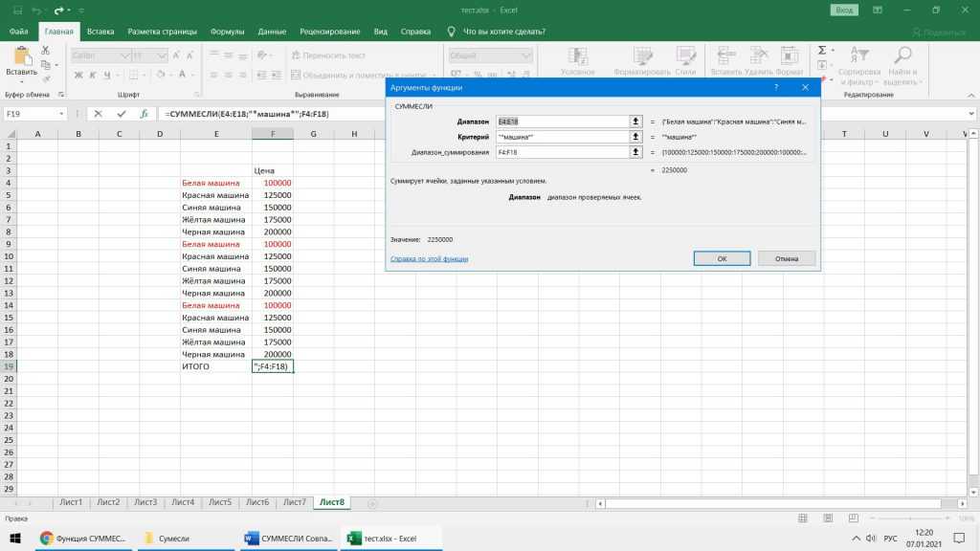980x551 pixels.
Task: Select sheet tab Лист1
Action: coord(71,502)
